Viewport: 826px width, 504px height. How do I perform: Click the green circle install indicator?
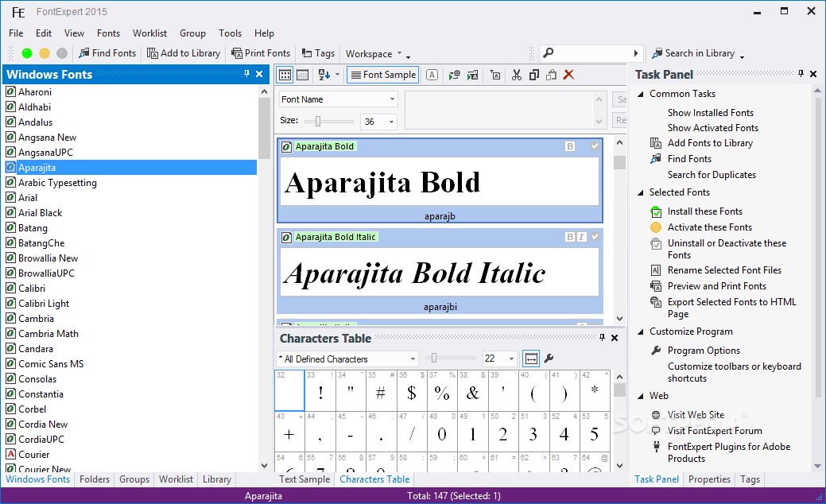[27, 53]
